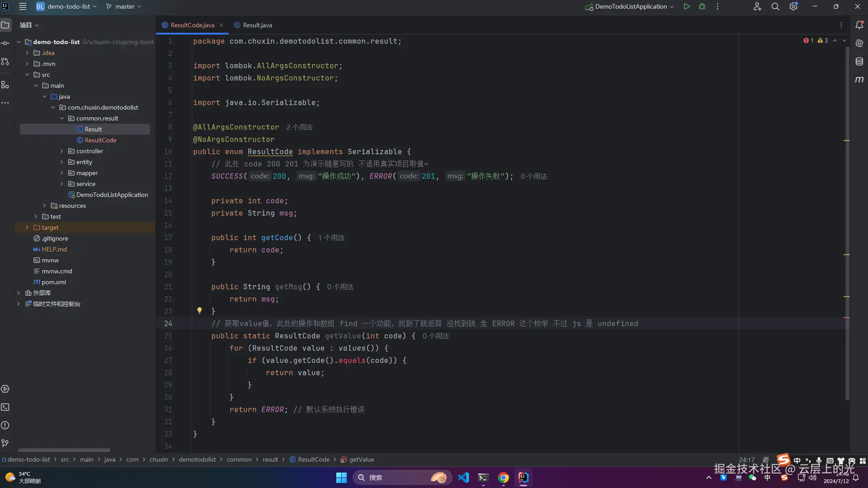
Task: Open error and warning inspection widget
Action: click(816, 40)
